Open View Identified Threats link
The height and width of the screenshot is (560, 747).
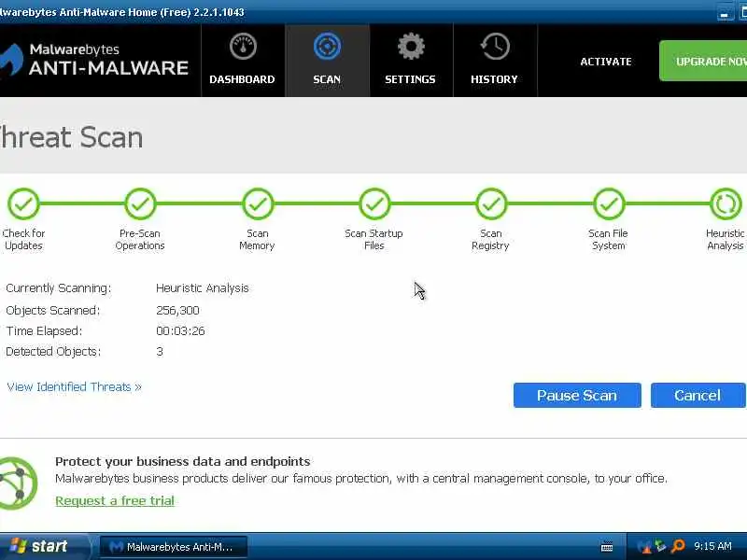coord(75,386)
